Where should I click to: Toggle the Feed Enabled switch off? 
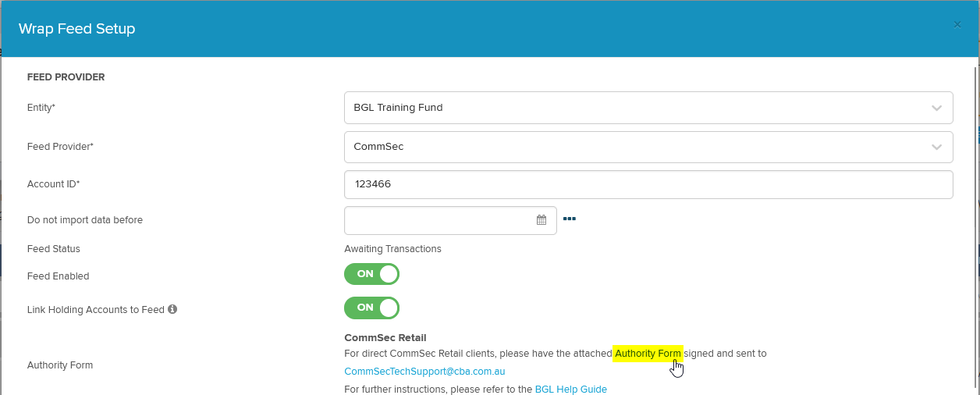pos(371,274)
